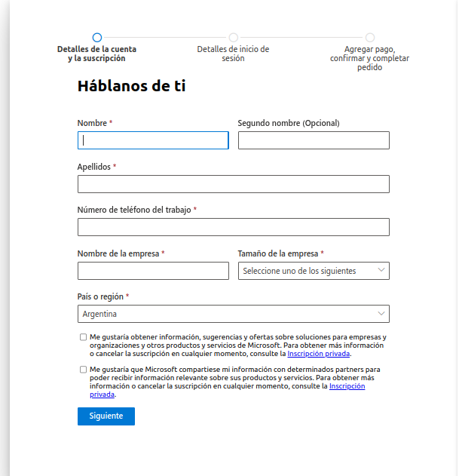This screenshot has height=476, width=459.
Task: Select 'Detalles de inicio de sesión' step label
Action: click(233, 54)
